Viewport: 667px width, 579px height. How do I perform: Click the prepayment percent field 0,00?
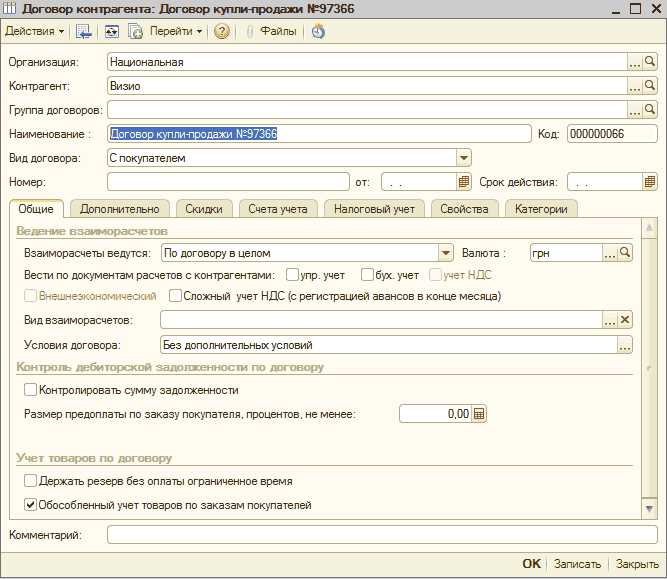(435, 414)
